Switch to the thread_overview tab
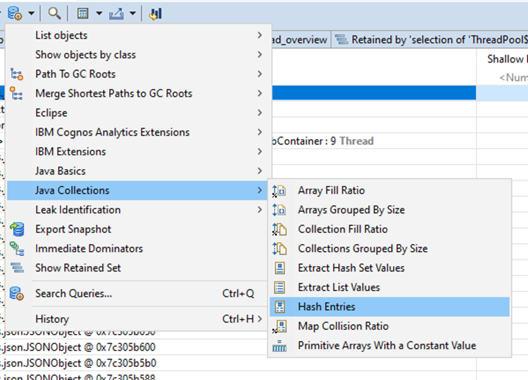 point(300,40)
